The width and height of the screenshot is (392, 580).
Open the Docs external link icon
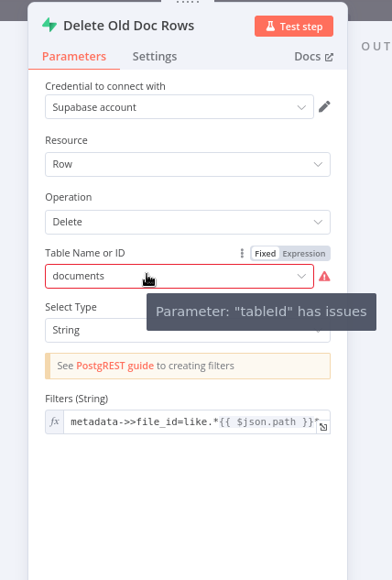[x=329, y=57]
